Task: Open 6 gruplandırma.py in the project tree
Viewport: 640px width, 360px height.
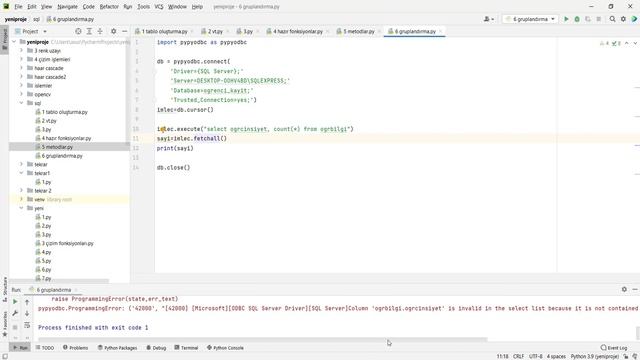Action: (59, 156)
